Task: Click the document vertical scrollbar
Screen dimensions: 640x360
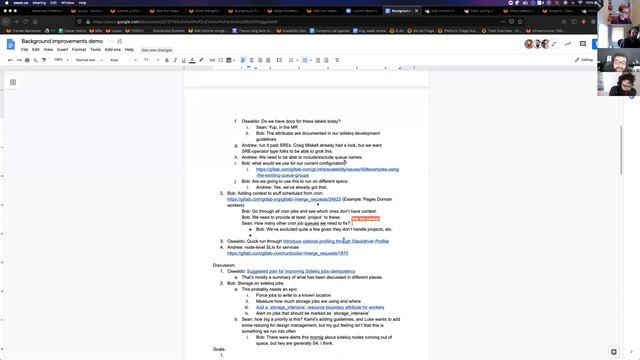Action: pyautogui.click(x=621, y=150)
